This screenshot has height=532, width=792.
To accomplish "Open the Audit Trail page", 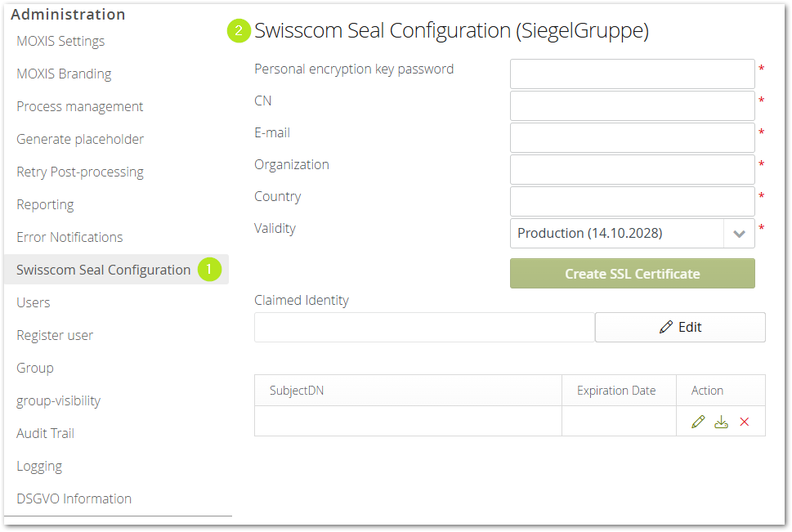I will coord(45,433).
